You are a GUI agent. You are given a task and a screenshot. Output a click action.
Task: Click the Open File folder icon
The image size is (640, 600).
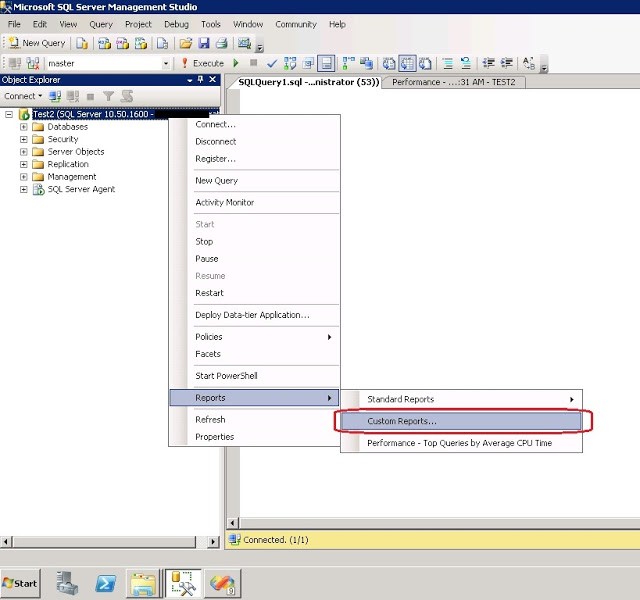(x=186, y=43)
